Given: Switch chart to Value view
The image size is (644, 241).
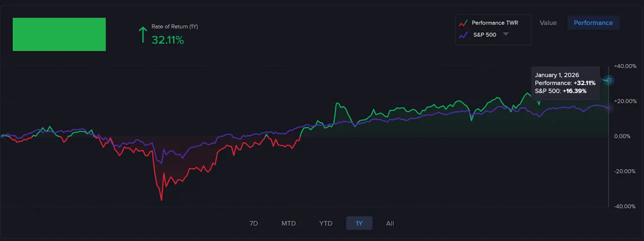Looking at the screenshot, I should click(x=548, y=23).
